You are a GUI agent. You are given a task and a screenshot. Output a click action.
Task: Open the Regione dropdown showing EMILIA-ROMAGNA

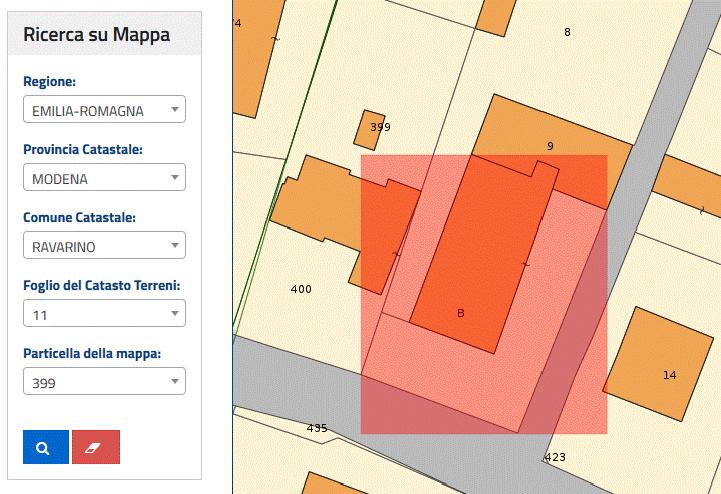tap(104, 109)
